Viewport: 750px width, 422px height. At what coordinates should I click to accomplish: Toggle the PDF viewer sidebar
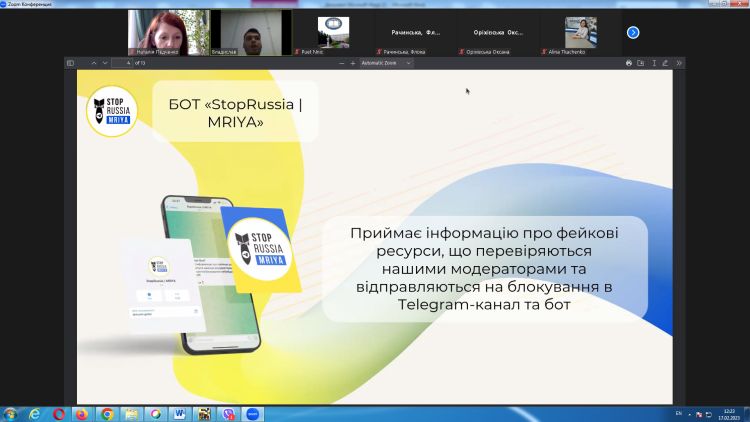pos(71,63)
